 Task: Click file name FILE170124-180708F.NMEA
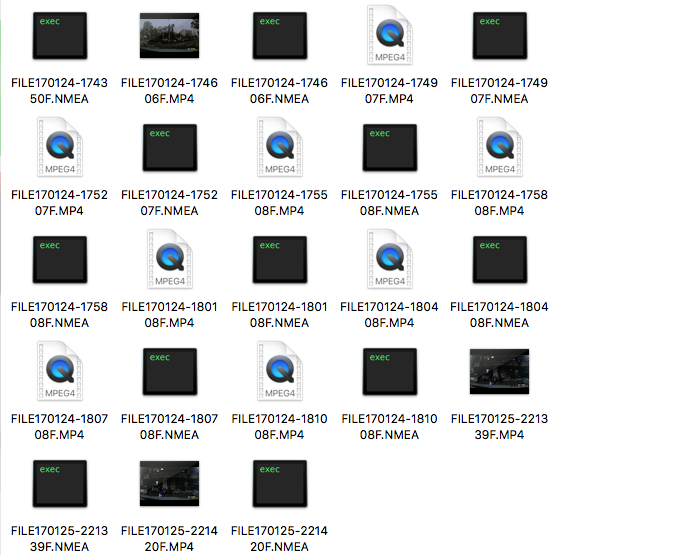(169, 426)
